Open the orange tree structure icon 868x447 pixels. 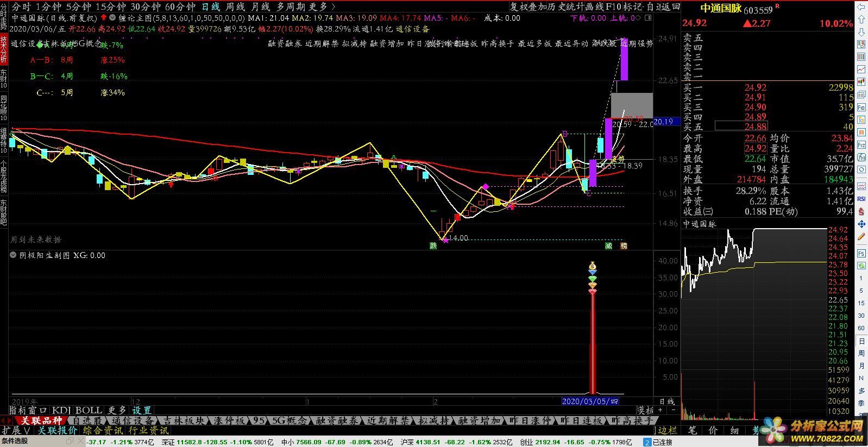coord(861,120)
